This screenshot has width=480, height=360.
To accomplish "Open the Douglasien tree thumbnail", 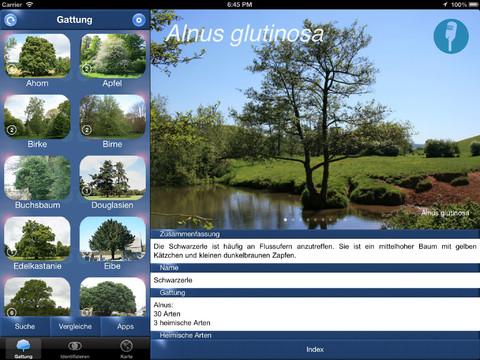I will click(x=113, y=178).
